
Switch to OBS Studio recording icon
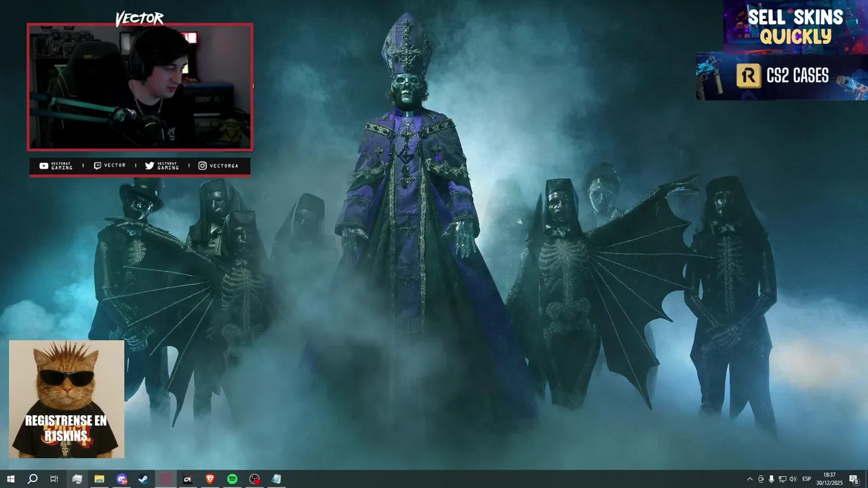click(254, 479)
